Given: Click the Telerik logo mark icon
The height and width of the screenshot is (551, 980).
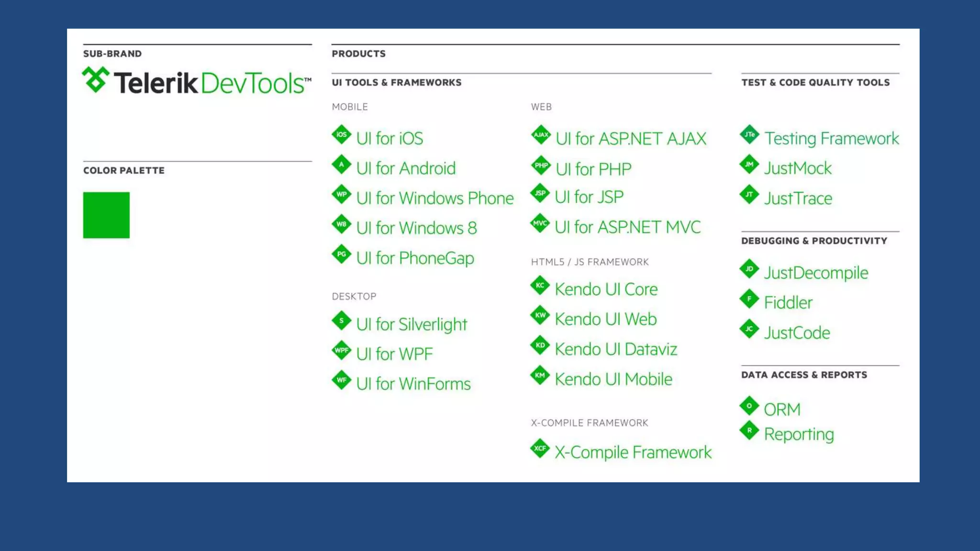Looking at the screenshot, I should pyautogui.click(x=96, y=79).
